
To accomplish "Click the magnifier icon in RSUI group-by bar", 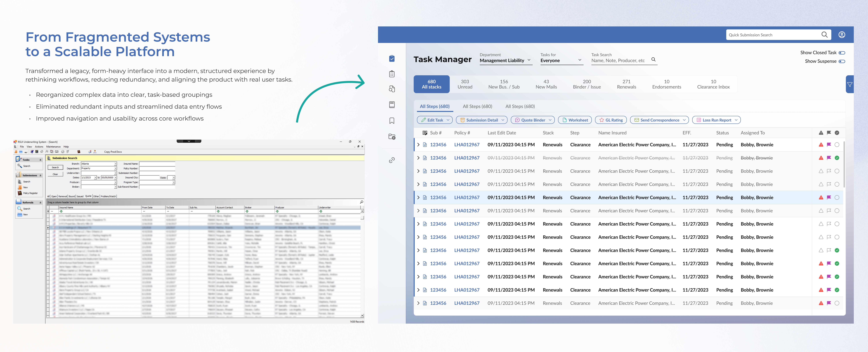I will pos(362,202).
